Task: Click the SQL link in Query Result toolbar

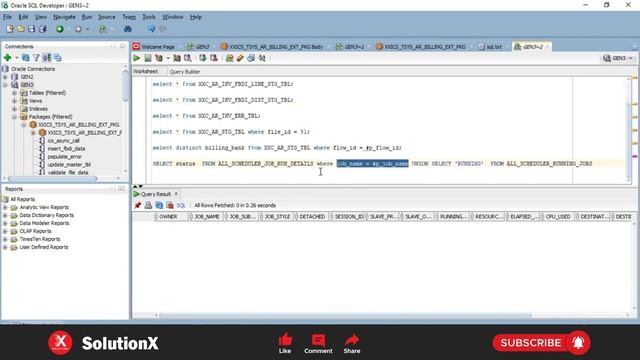Action: pos(181,205)
